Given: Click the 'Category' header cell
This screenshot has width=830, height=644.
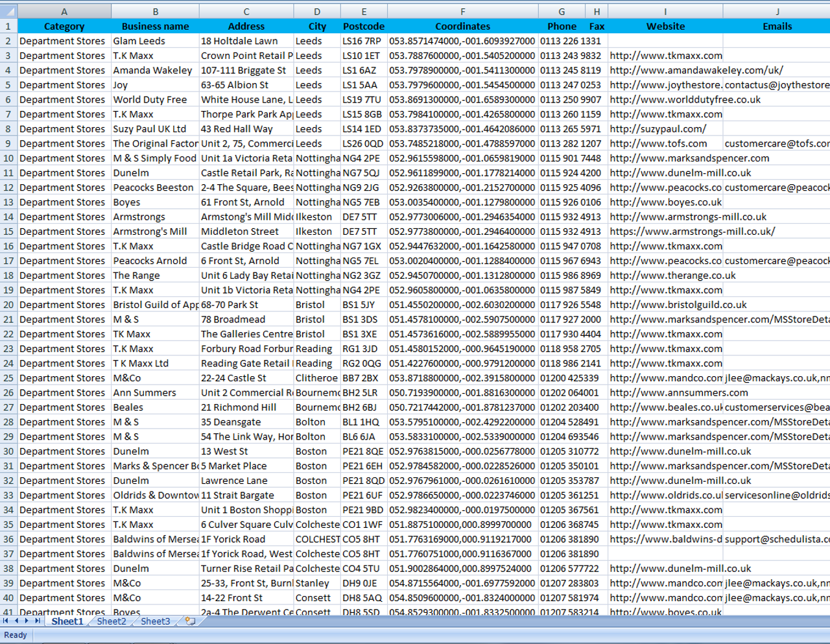Looking at the screenshot, I should pyautogui.click(x=64, y=27).
